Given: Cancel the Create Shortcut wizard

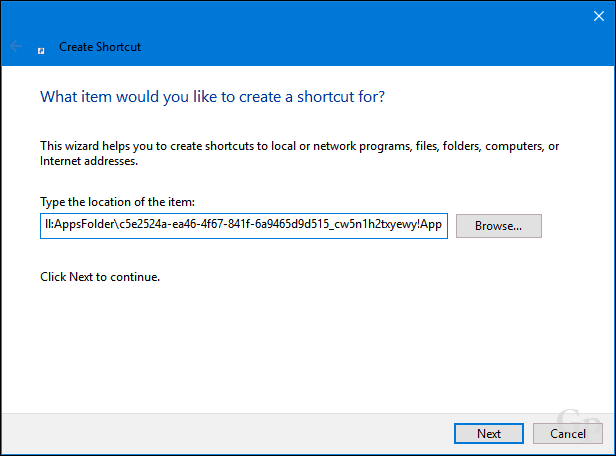Looking at the screenshot, I should coord(568,434).
